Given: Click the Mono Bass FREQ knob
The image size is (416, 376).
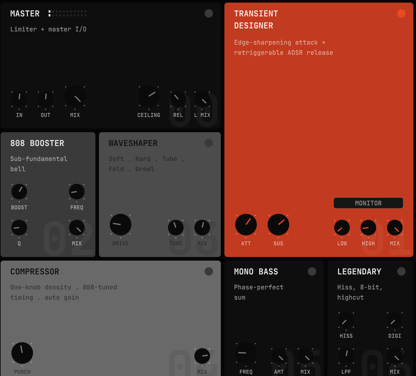Looking at the screenshot, I should [x=246, y=353].
